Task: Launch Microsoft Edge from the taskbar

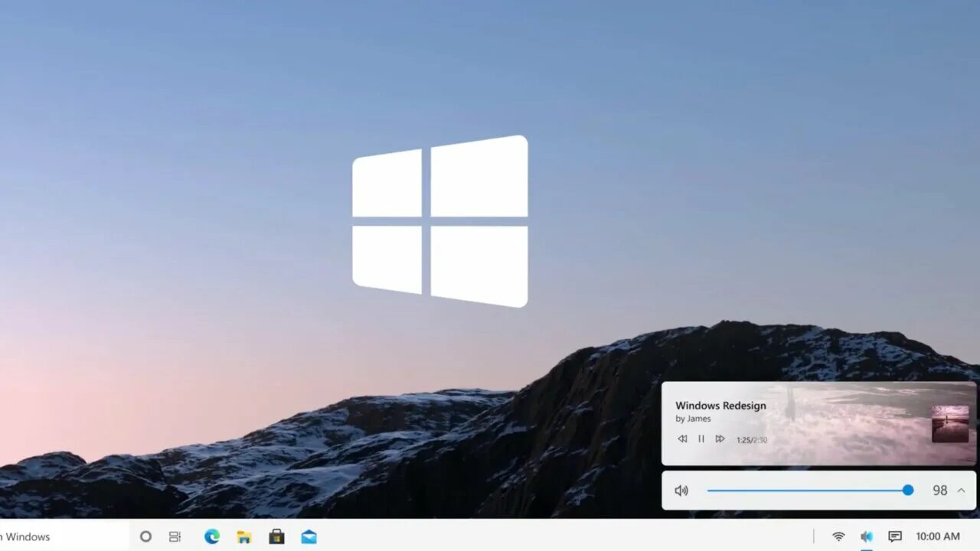Action: point(212,536)
